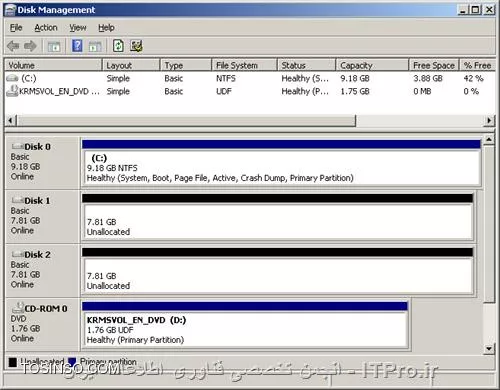This screenshot has height=390, width=500.
Task: Click the 0 MB free space cell
Action: pyautogui.click(x=422, y=91)
